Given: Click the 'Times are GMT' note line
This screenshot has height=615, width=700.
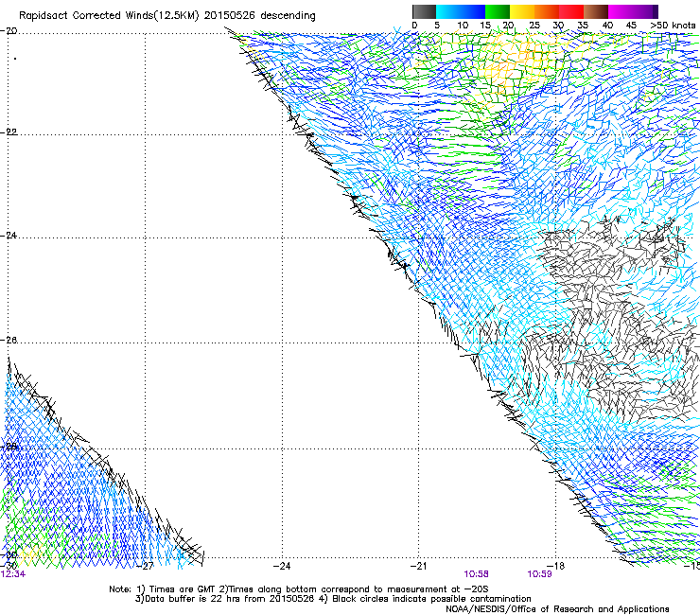Looking at the screenshot, I should coord(299,589).
